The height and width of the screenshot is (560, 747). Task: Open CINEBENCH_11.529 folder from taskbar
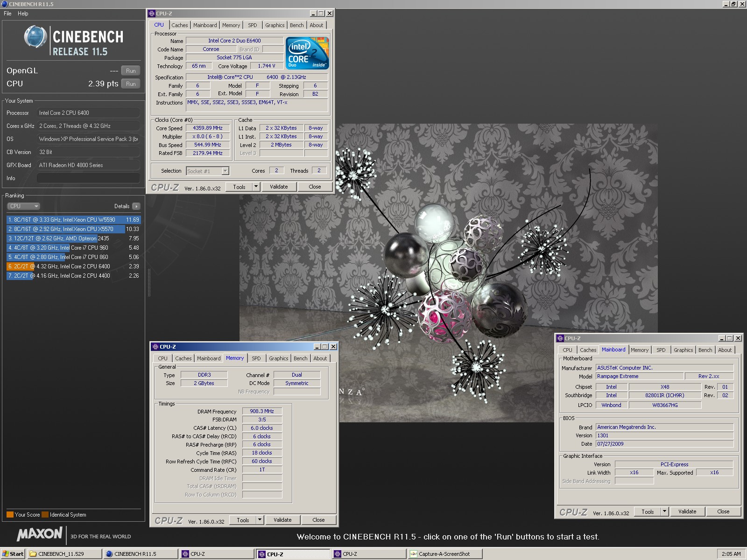click(65, 554)
